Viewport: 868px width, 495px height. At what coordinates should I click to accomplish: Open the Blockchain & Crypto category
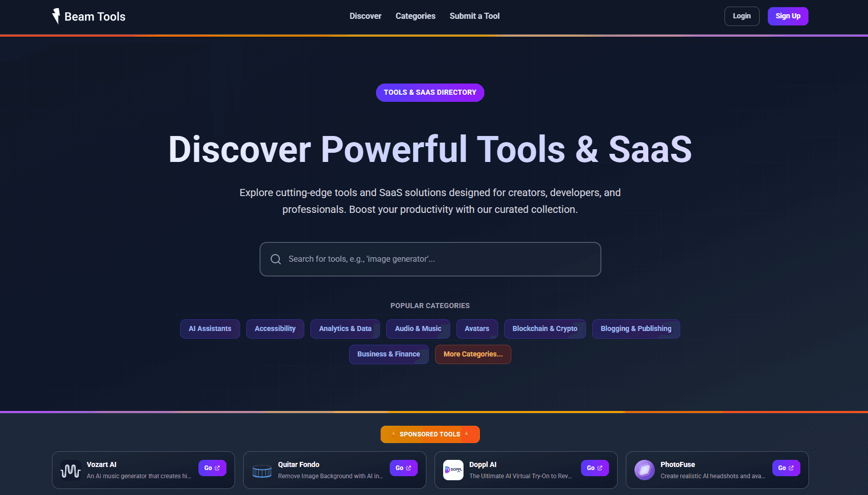[544, 328]
